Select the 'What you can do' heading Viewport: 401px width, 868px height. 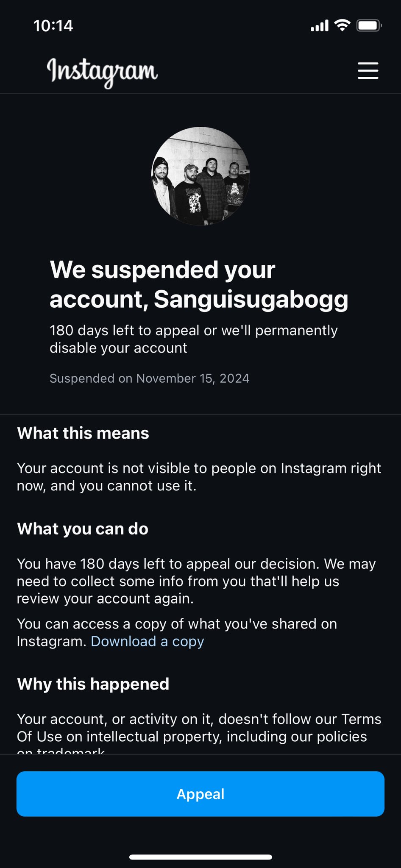pyautogui.click(x=83, y=529)
